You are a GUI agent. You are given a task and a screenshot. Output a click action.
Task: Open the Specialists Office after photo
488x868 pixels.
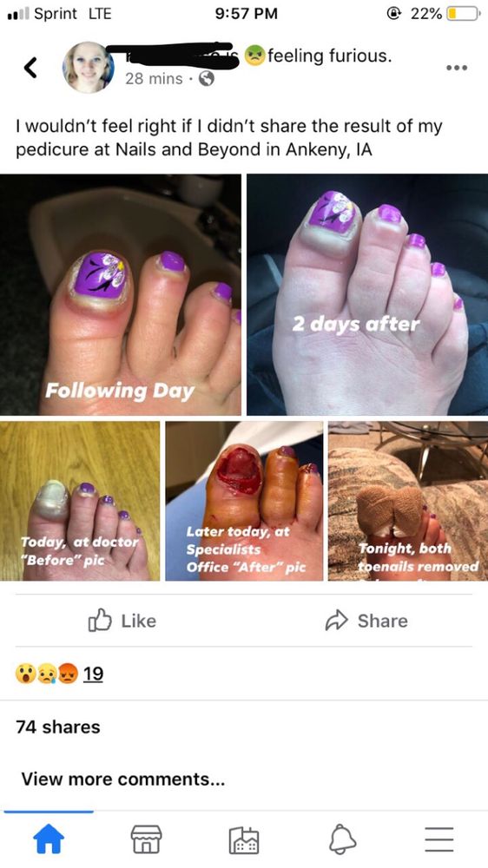click(x=244, y=501)
